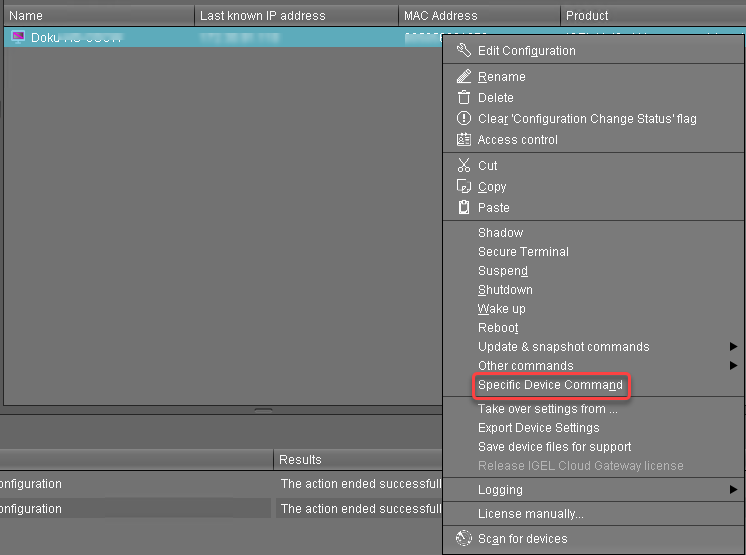746x555 pixels.
Task: Click License manually… entry
Action: (x=530, y=514)
